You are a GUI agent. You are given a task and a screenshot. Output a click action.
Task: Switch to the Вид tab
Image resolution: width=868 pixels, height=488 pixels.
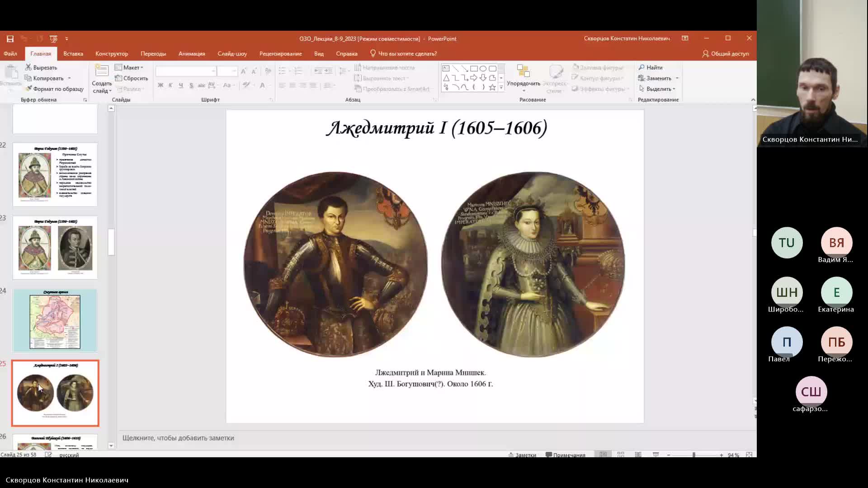(319, 54)
